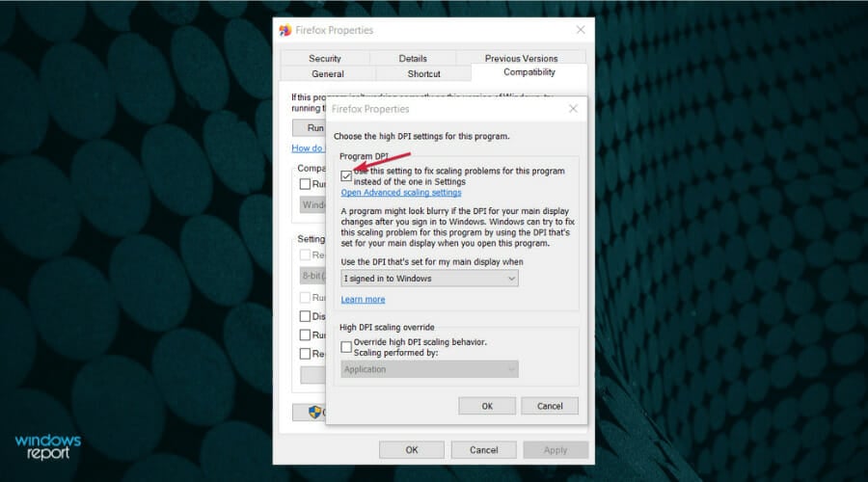Toggle the 'Re' checkbox above the shield button

(x=305, y=353)
